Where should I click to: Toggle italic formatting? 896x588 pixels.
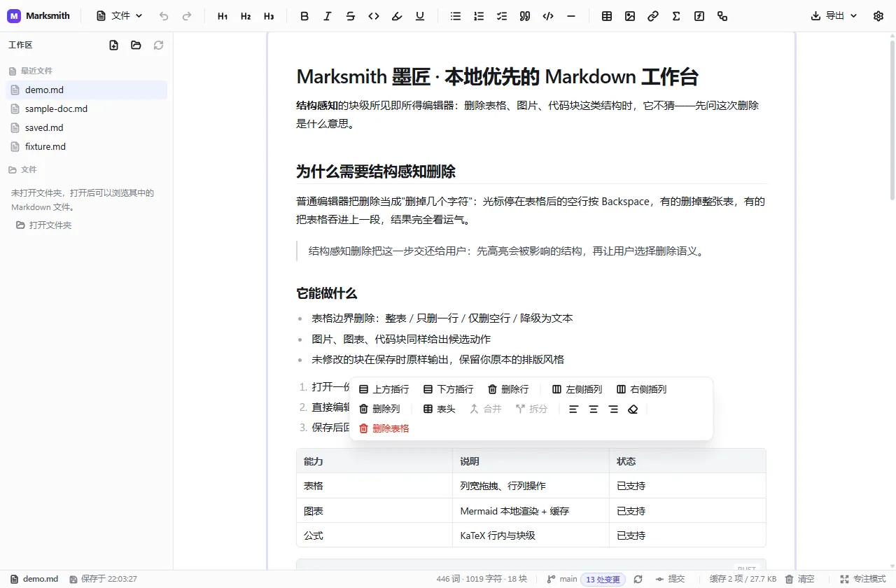[328, 16]
